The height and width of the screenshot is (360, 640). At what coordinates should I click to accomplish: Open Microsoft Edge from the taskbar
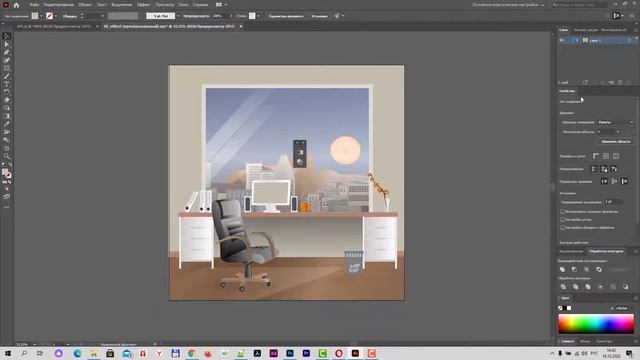[x=78, y=353]
